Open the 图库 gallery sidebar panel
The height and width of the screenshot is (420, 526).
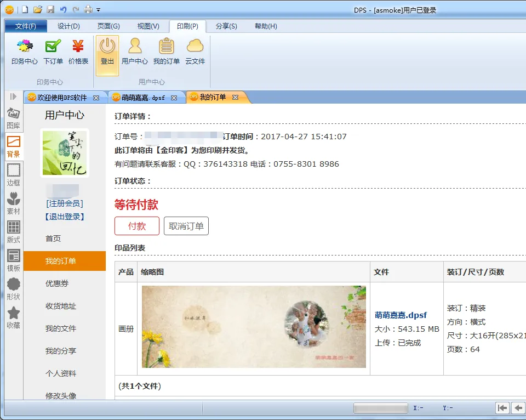(13, 118)
